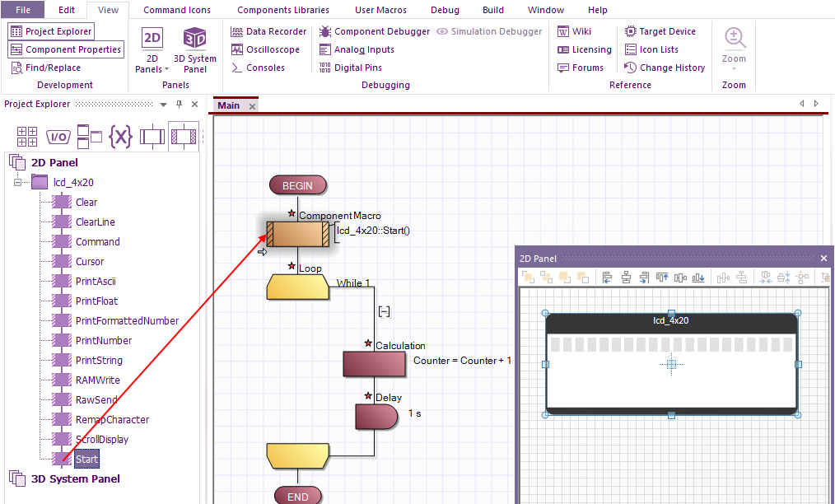The image size is (835, 504).
Task: Show previous tabs with left arrow
Action: (x=801, y=104)
